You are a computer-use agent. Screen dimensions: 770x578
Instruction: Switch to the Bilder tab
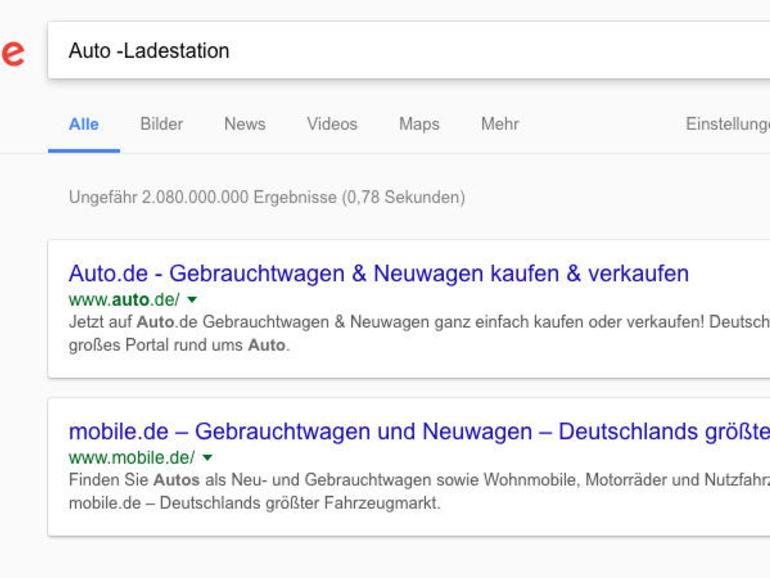click(x=162, y=124)
